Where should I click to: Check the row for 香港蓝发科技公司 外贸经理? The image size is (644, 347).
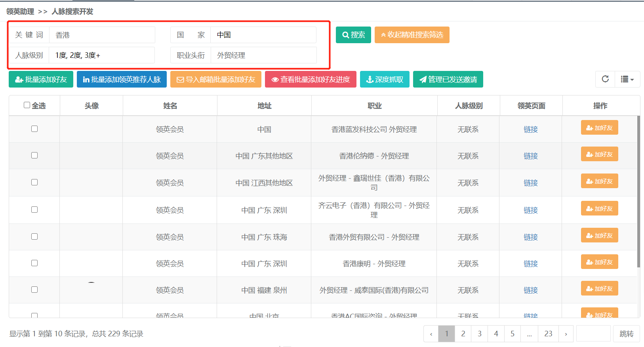(x=34, y=129)
